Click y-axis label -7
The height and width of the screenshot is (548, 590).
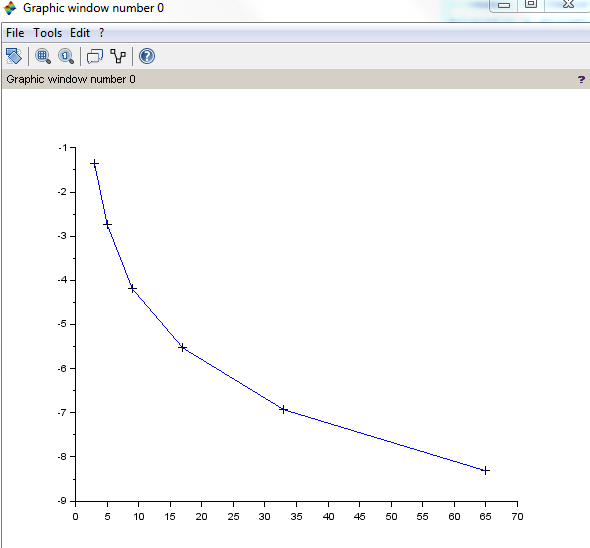(x=62, y=413)
